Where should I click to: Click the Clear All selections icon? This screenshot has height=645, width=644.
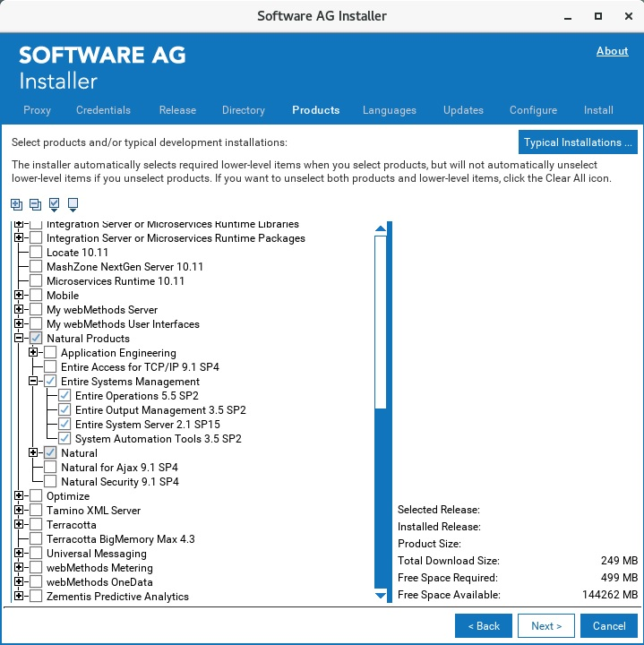(73, 204)
